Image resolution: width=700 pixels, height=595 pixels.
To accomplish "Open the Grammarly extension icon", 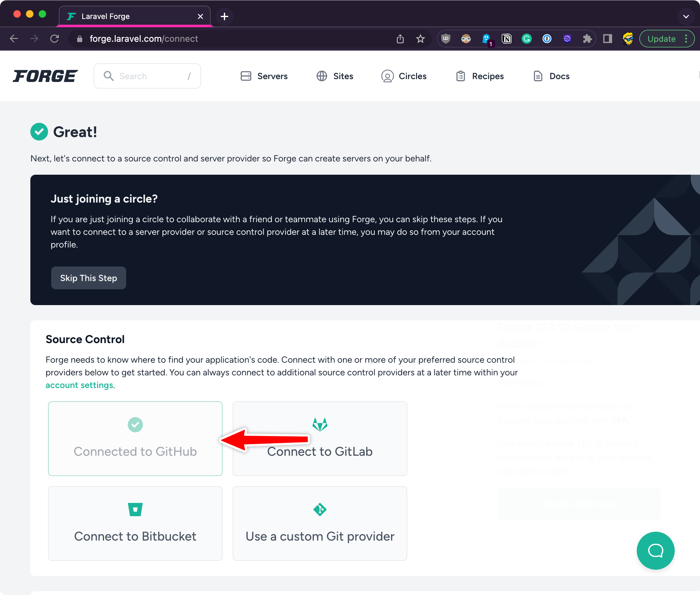I will coord(526,39).
